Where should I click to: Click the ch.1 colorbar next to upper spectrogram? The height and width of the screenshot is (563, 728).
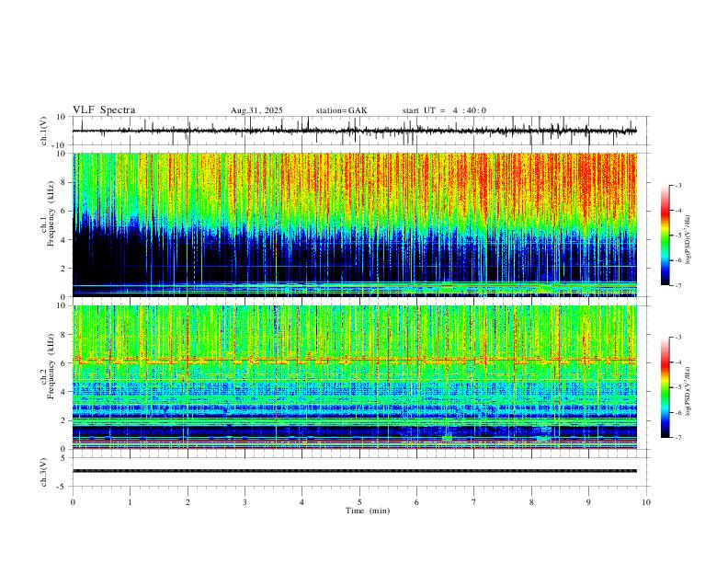(x=665, y=236)
